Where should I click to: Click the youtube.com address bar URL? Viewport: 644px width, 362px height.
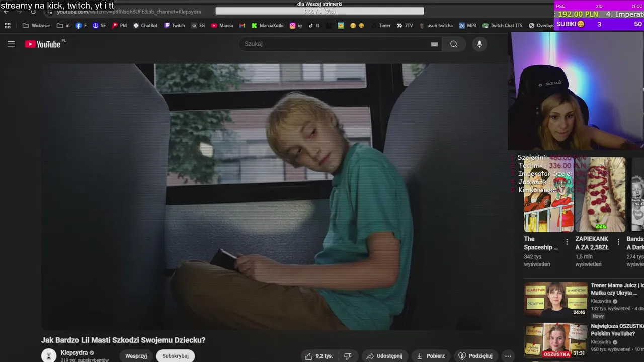129,12
